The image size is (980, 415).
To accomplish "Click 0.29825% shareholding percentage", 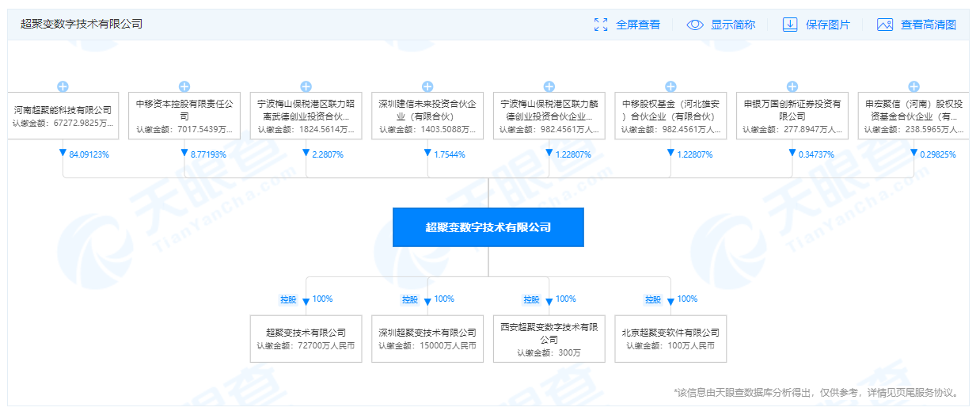I will pyautogui.click(x=938, y=154).
